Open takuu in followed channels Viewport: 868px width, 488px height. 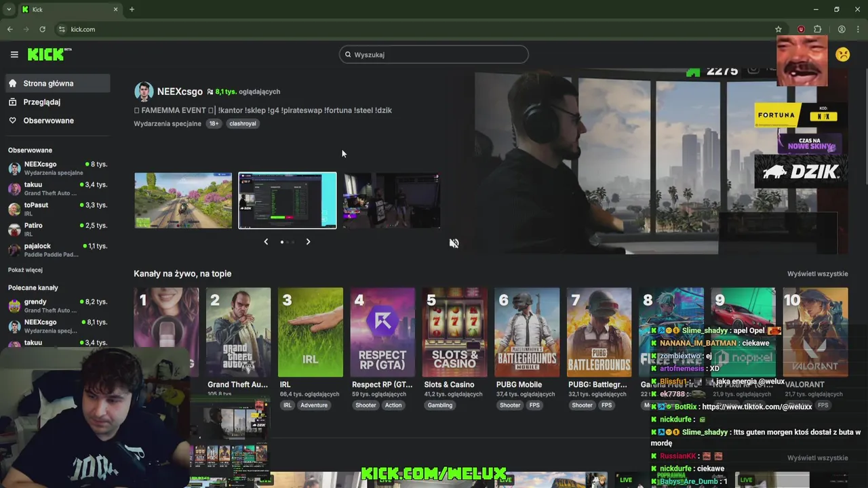57,188
